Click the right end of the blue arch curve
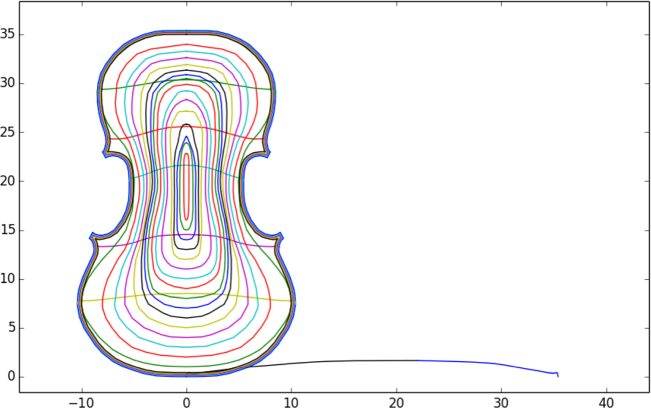Screen dimensions: 651x408 557,375
